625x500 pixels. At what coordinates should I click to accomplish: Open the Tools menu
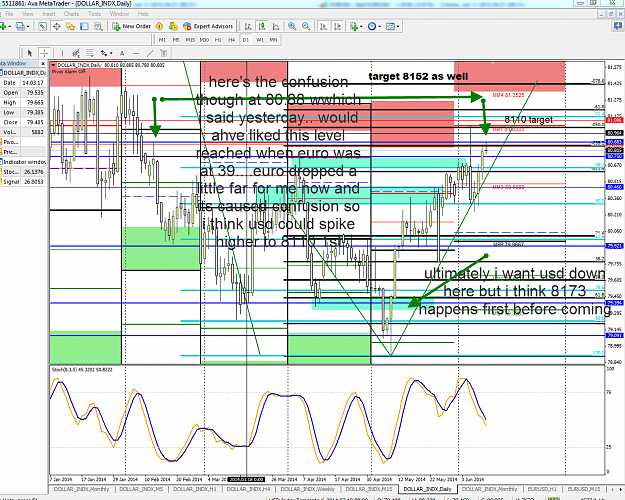click(x=94, y=14)
